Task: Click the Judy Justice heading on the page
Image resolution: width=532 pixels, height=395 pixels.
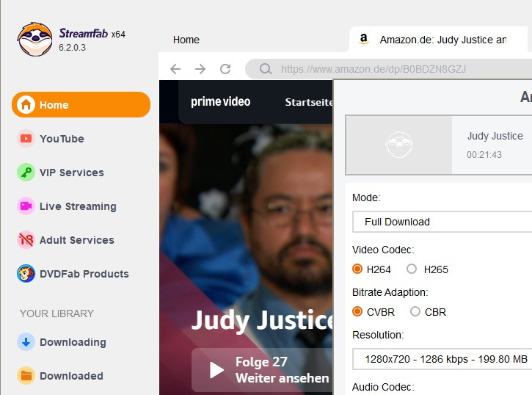Action: coord(262,320)
